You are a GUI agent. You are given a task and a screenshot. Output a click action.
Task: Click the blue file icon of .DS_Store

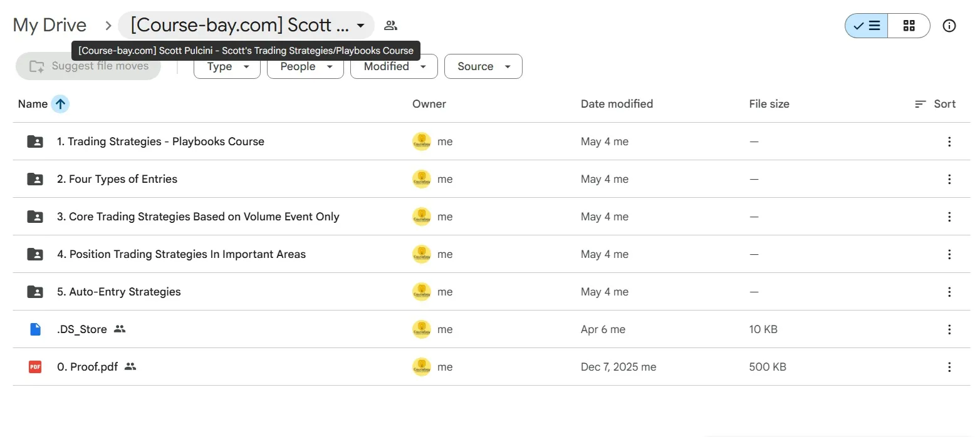coord(35,329)
